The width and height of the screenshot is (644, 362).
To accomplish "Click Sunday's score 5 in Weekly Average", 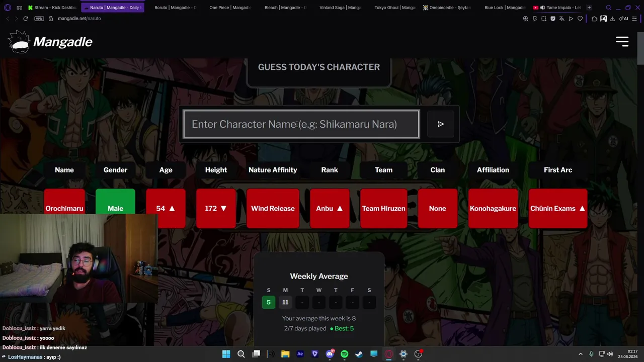I will click(x=269, y=302).
